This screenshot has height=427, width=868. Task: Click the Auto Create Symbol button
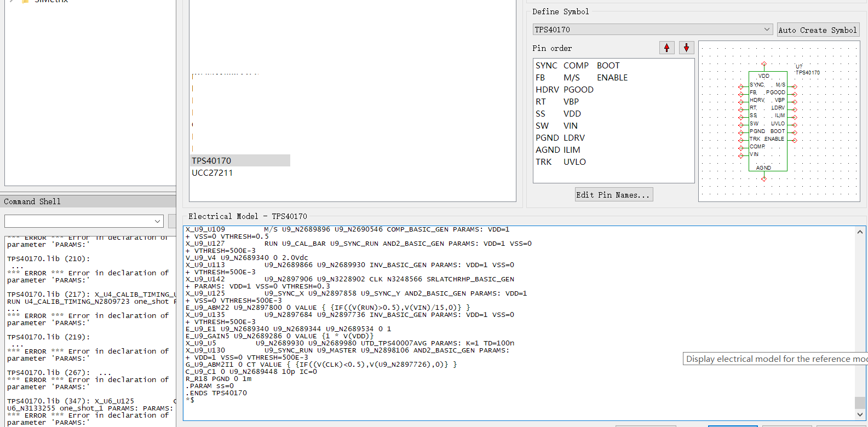coord(818,30)
